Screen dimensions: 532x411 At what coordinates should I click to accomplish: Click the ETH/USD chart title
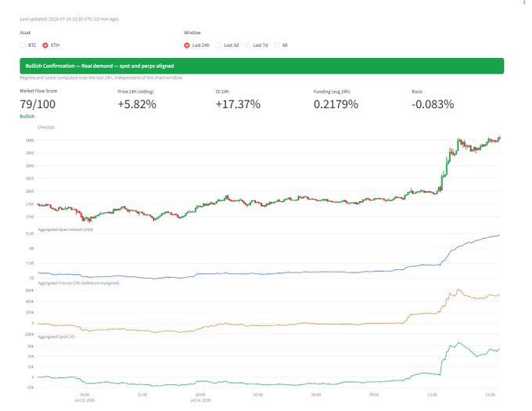pyautogui.click(x=46, y=128)
